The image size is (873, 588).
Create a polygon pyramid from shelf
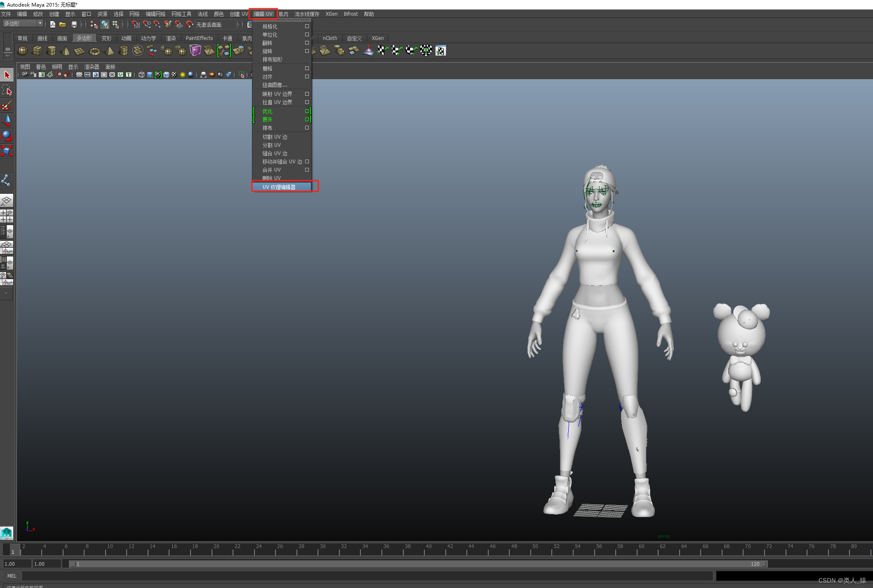(x=109, y=51)
